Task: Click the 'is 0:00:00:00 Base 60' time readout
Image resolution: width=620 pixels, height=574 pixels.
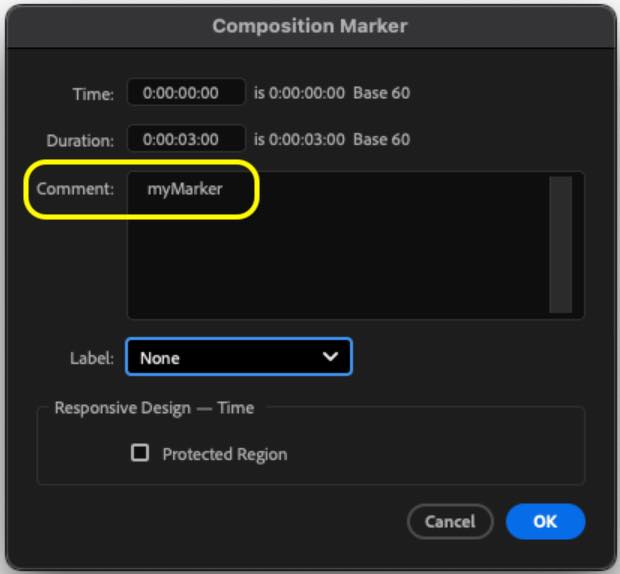Action: click(331, 93)
